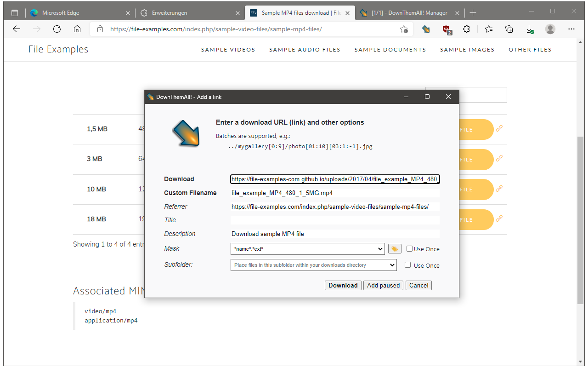Go to browser Home icon
The image size is (588, 368).
[77, 29]
